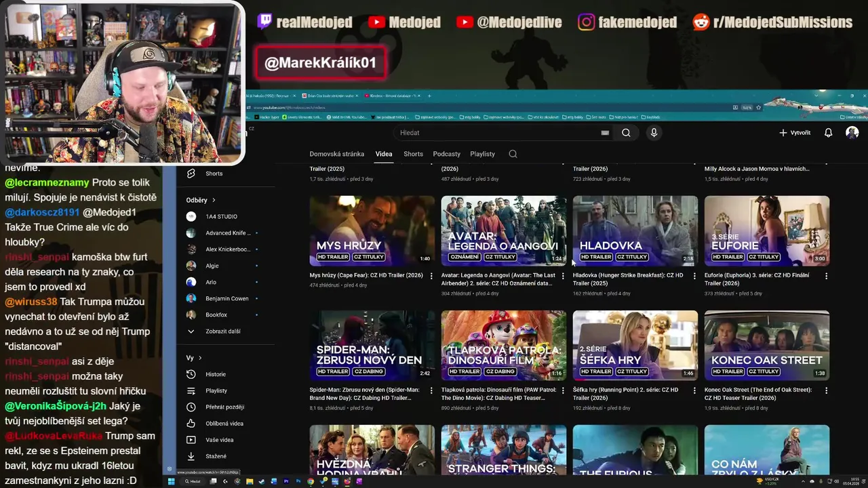Open the Oblíbená videa liked videos
This screenshot has width=868, height=488.
tap(224, 423)
